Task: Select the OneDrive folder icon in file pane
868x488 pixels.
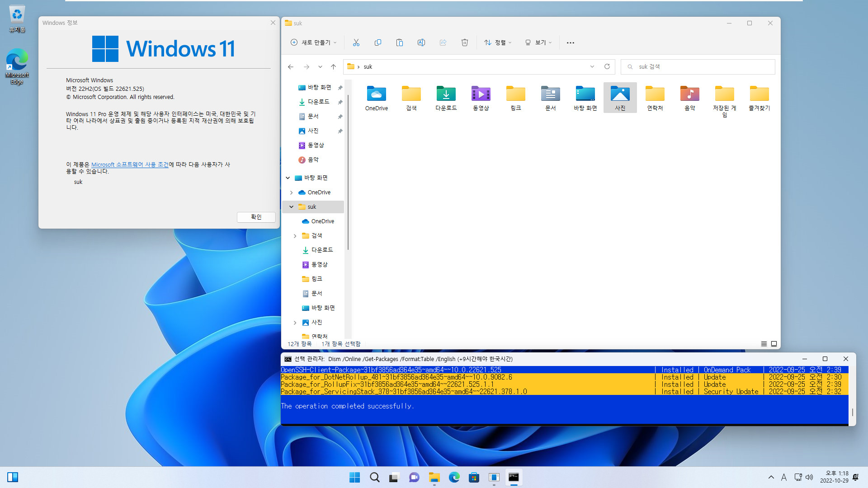Action: click(377, 98)
